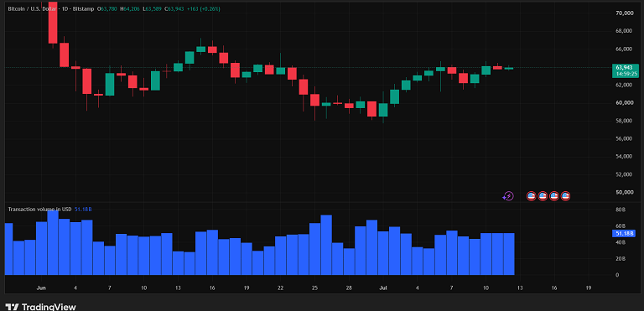Click the '66,000' price axis label

[624, 49]
